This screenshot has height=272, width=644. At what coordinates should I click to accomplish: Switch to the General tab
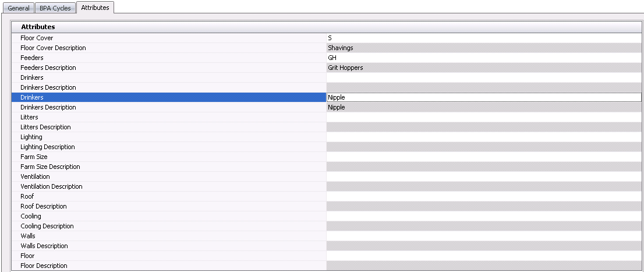(x=19, y=8)
